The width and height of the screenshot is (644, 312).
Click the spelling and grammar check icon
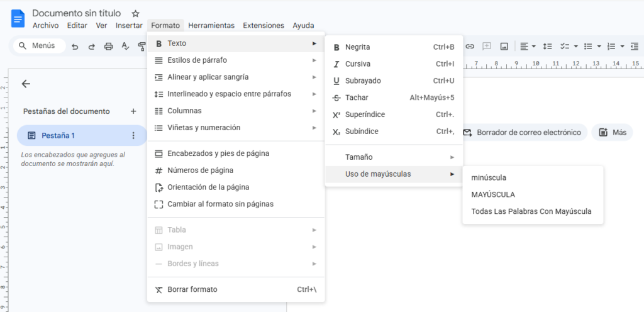(125, 47)
